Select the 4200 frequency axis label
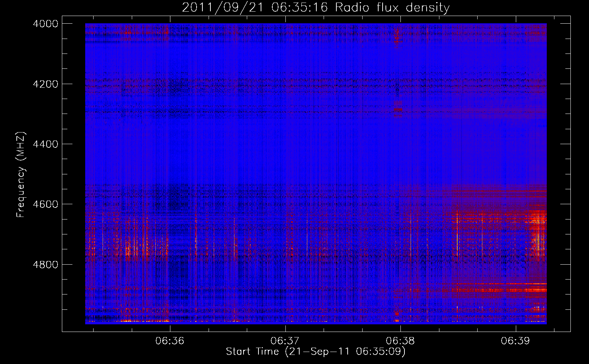This screenshot has height=364, width=589. tap(46, 84)
